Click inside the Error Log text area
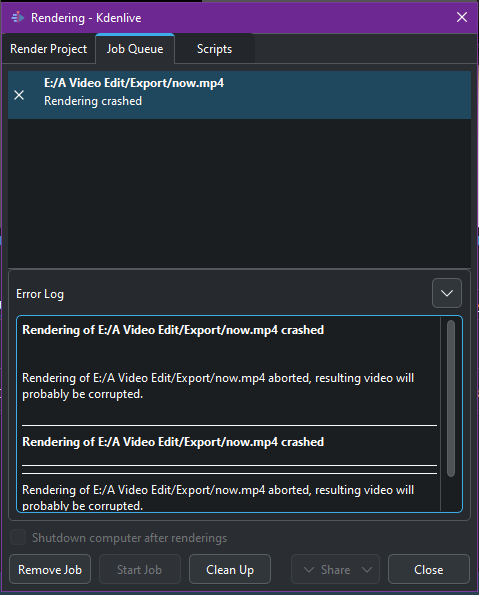The height and width of the screenshot is (595, 479). (x=228, y=414)
